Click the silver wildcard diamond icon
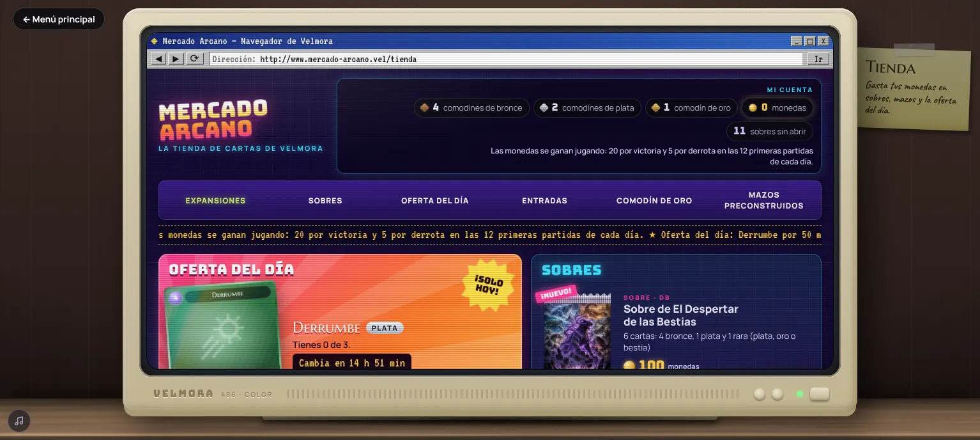 544,107
